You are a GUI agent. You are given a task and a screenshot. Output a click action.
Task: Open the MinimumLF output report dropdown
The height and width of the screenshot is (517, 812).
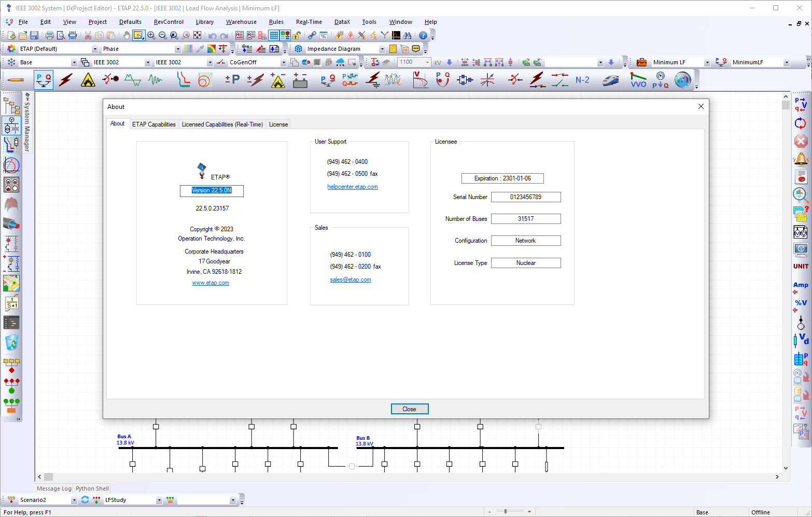(x=786, y=62)
